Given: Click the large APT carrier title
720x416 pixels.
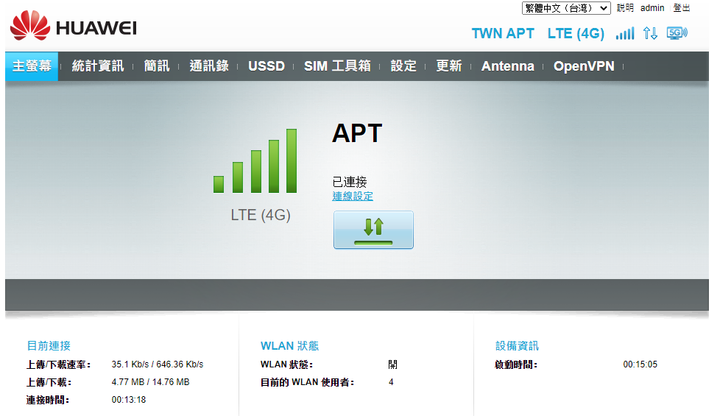Looking at the screenshot, I should (x=357, y=134).
